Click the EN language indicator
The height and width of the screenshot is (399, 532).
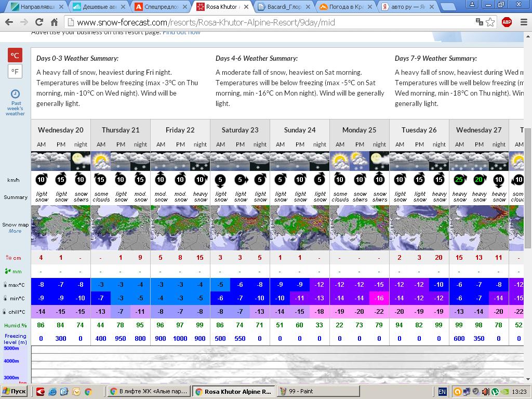[442, 392]
